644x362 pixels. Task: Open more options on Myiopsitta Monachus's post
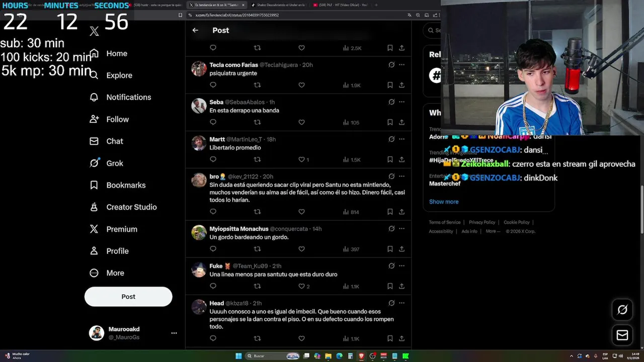pos(401,229)
